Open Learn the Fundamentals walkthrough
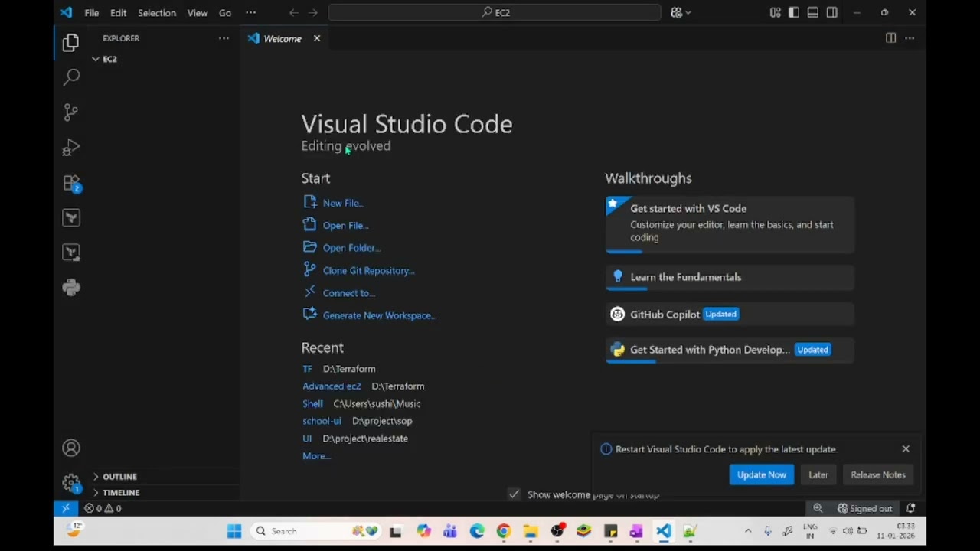Viewport: 980px width, 551px height. pos(730,277)
